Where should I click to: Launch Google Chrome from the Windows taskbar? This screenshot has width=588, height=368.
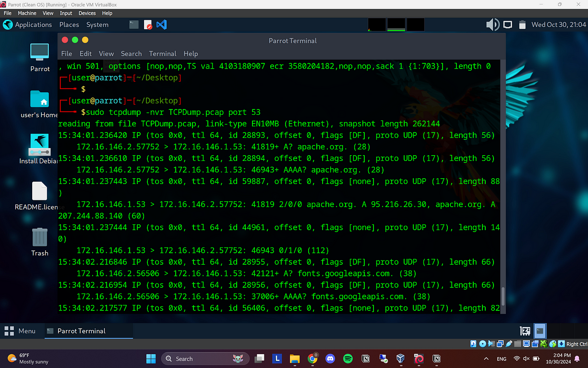pyautogui.click(x=312, y=358)
